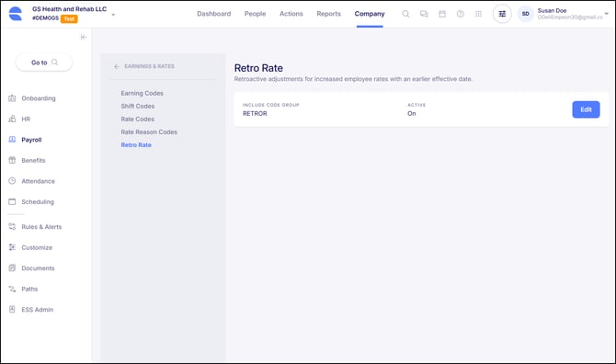Click the Scheduling calendar icon
Screen dimensions: 616x364
click(x=12, y=201)
